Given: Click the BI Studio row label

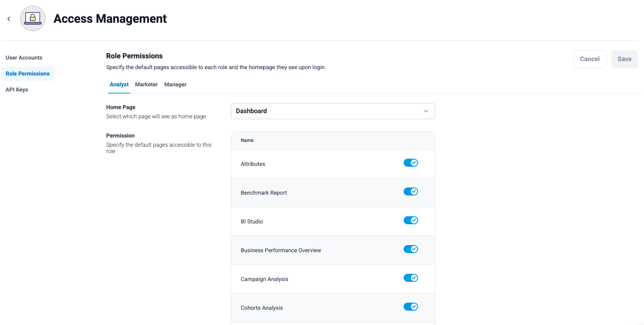Looking at the screenshot, I should point(252,221).
